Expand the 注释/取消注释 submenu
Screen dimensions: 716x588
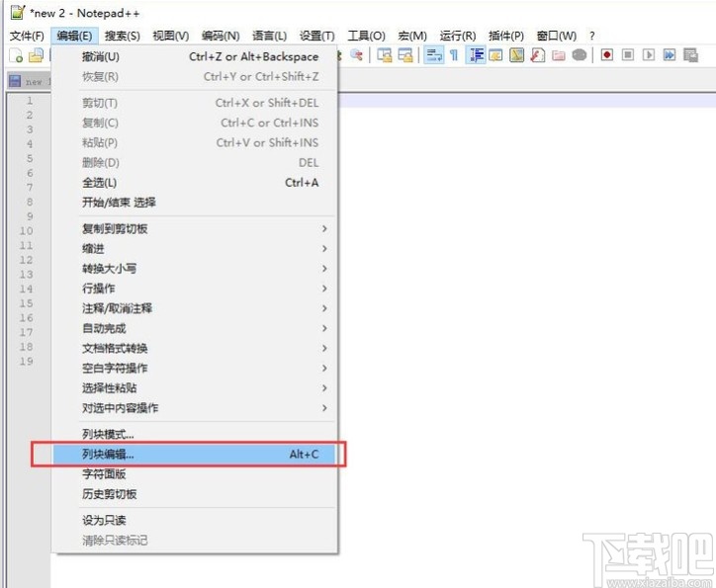195,308
